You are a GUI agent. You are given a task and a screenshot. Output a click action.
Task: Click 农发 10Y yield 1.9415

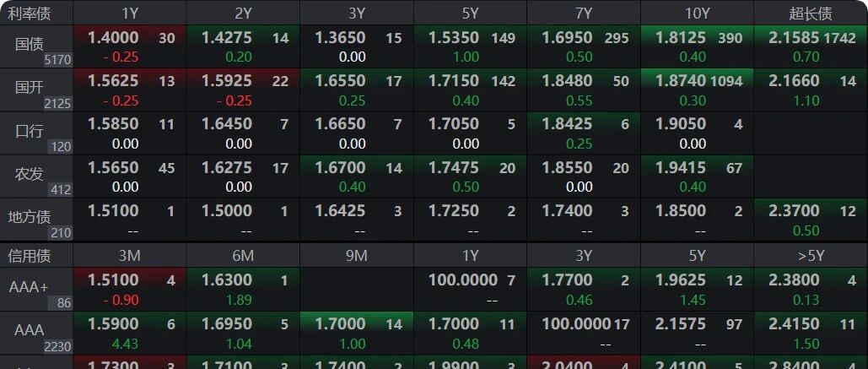(x=681, y=167)
